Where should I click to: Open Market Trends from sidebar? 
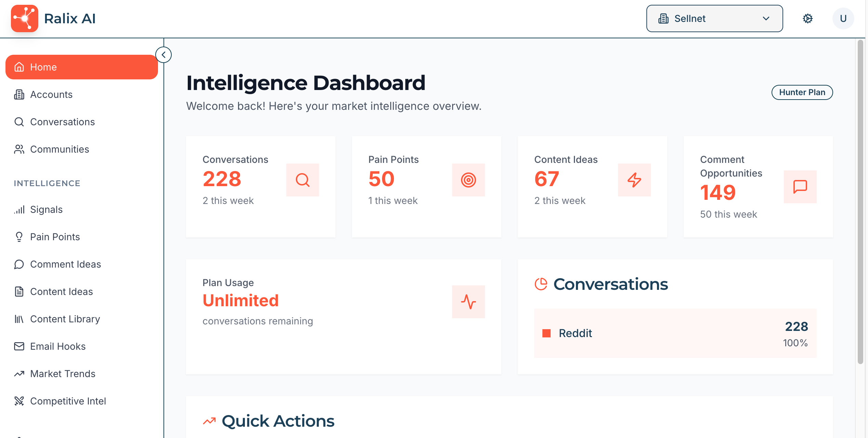pyautogui.click(x=63, y=374)
